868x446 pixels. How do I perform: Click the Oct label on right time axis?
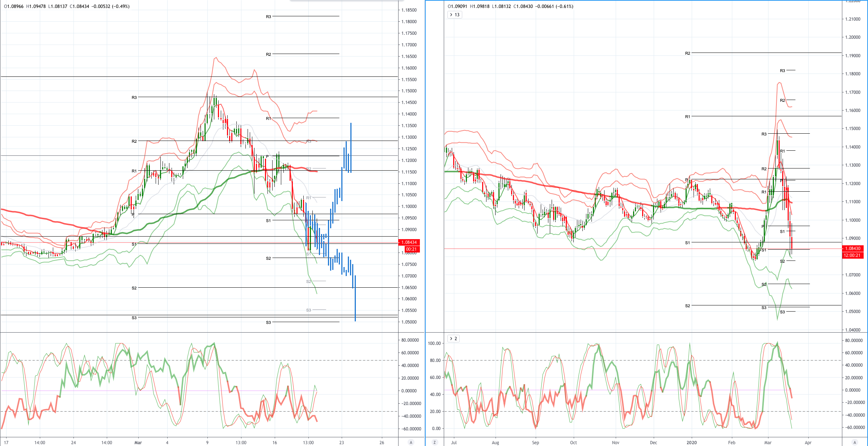click(x=573, y=442)
